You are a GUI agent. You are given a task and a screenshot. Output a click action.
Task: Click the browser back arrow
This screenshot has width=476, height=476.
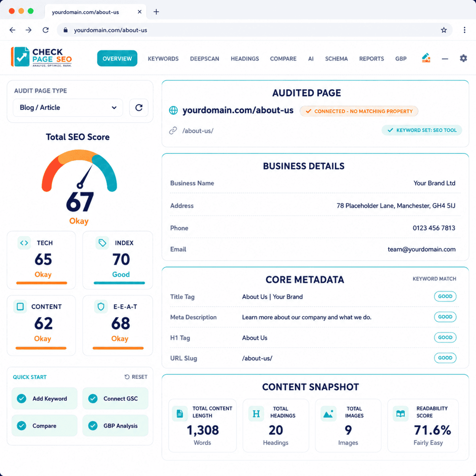[x=13, y=30]
